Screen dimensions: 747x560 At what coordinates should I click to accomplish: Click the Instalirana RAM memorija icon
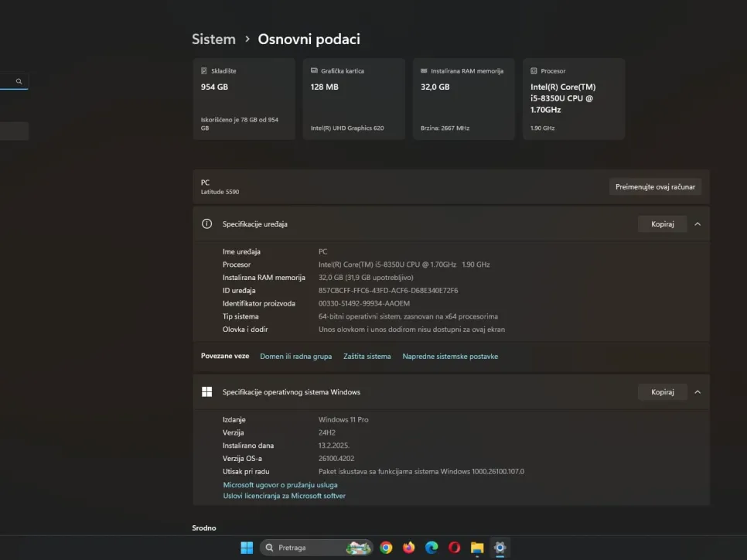click(424, 70)
